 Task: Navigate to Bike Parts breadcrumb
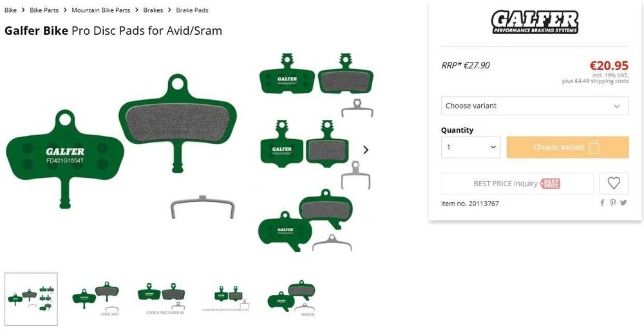(44, 10)
